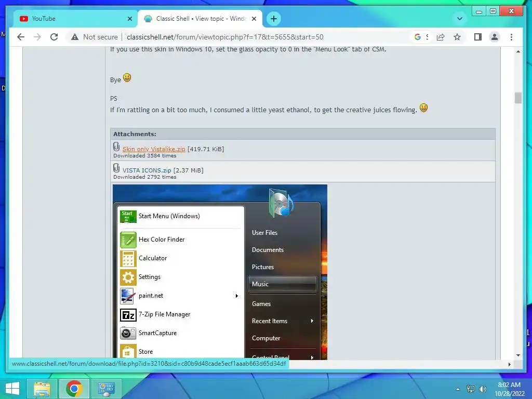Image resolution: width=532 pixels, height=399 pixels.
Task: Open File Explorer from the taskbar
Action: [x=43, y=389]
